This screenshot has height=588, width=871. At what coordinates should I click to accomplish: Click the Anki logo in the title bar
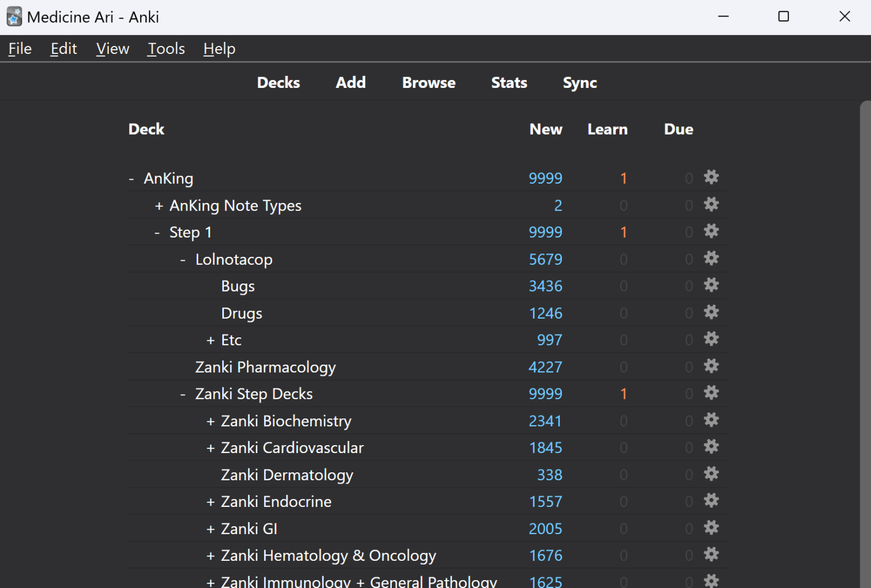tap(14, 16)
